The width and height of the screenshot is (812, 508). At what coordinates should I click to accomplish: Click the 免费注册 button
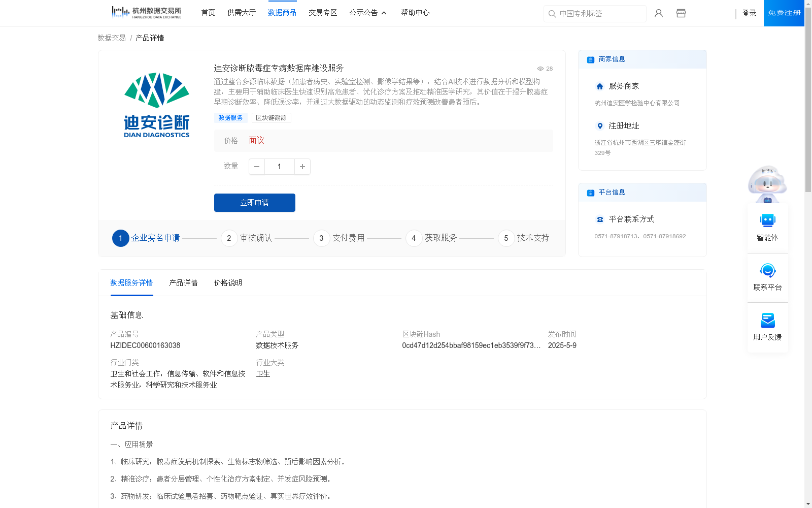[784, 13]
